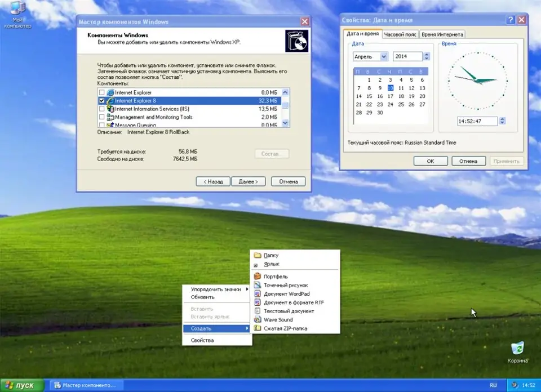Viewport: 541px width, 392px height.
Task: Decrease the time with the spinner down arrow
Action: click(x=502, y=123)
